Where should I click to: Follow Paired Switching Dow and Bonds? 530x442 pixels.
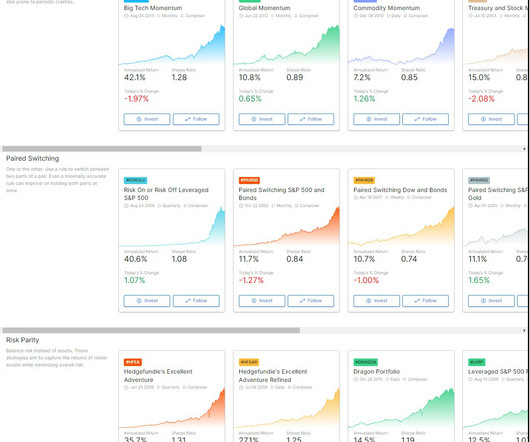point(426,301)
